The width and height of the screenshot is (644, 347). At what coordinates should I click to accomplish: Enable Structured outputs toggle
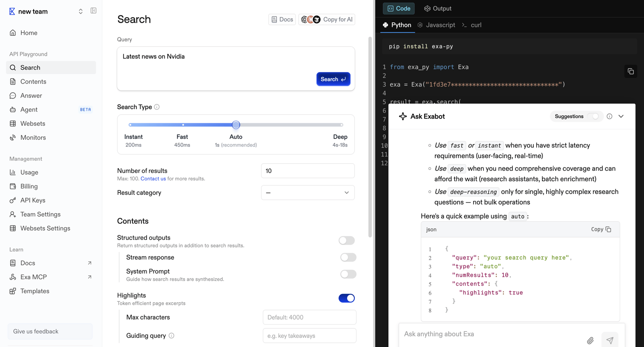347,240
